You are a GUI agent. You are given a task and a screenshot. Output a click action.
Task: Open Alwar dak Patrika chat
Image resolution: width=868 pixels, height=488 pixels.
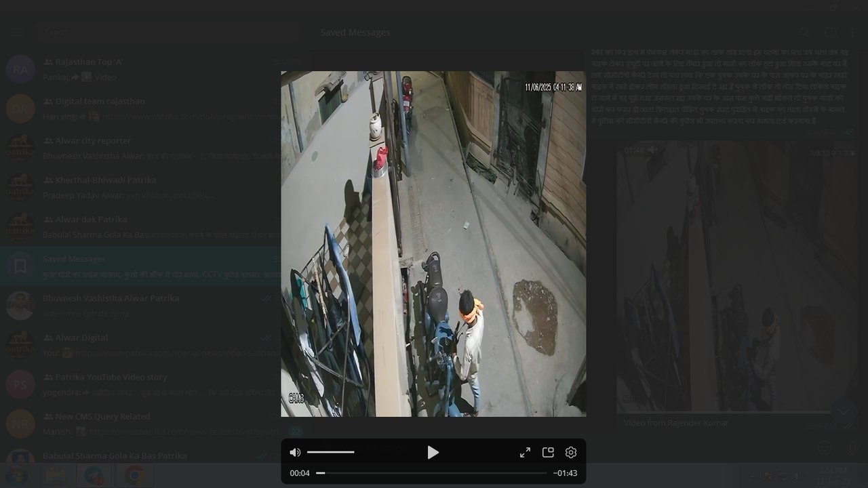(x=155, y=226)
